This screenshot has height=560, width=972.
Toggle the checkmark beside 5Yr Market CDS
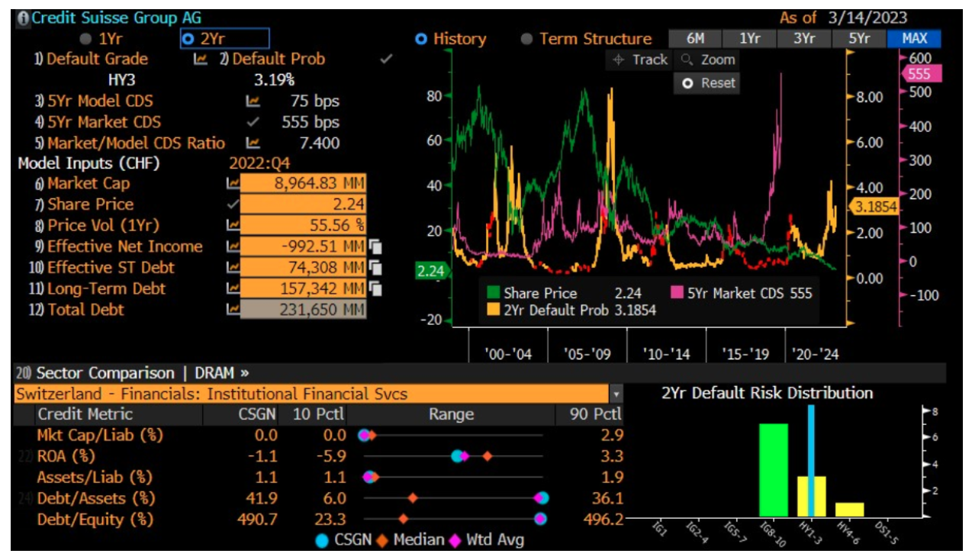[253, 122]
